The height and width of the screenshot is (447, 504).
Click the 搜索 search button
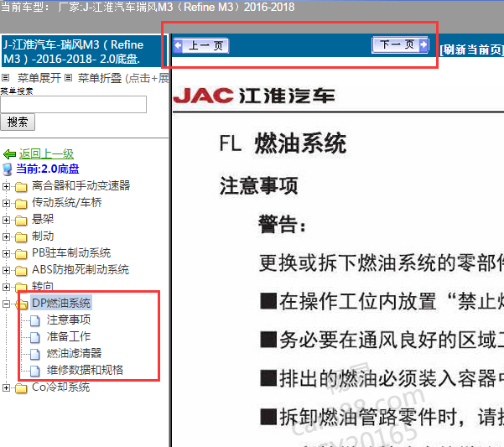pos(18,122)
